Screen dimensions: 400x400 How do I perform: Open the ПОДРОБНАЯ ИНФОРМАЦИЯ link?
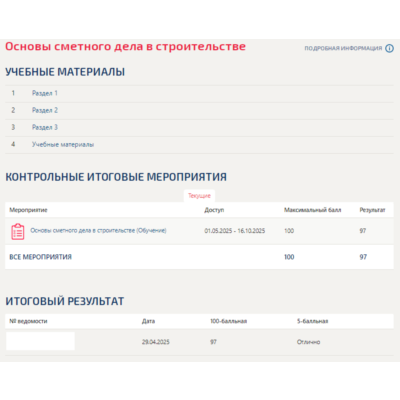343,48
